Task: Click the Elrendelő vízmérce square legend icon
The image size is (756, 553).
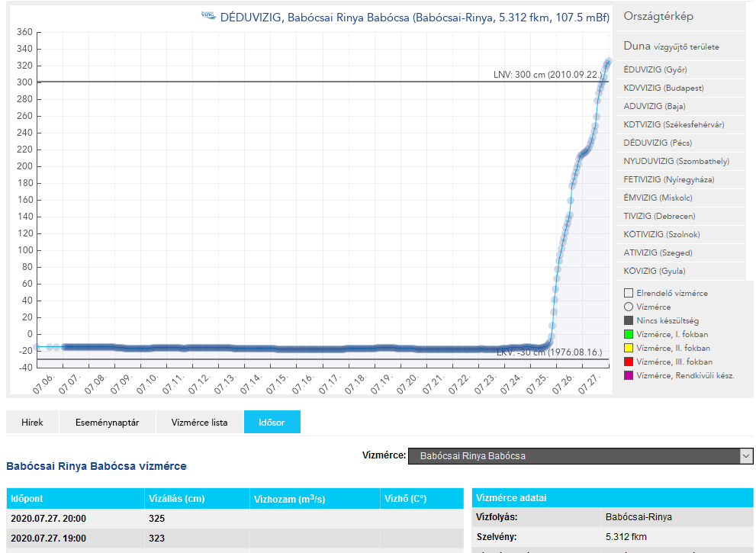Action: [x=629, y=293]
